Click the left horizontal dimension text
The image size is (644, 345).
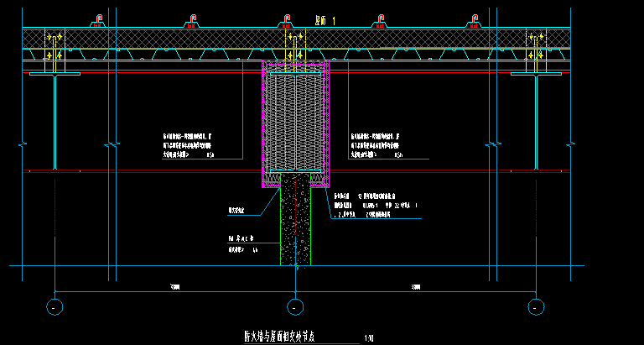click(x=174, y=287)
